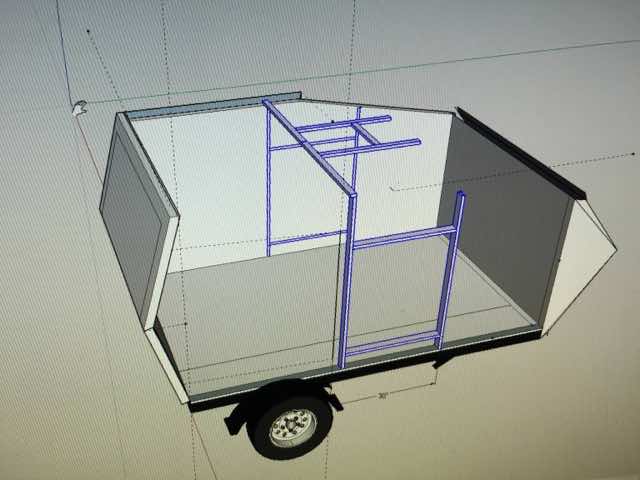This screenshot has height=480, width=640.
Task: Select the trailer wheel rim
Action: [293, 427]
